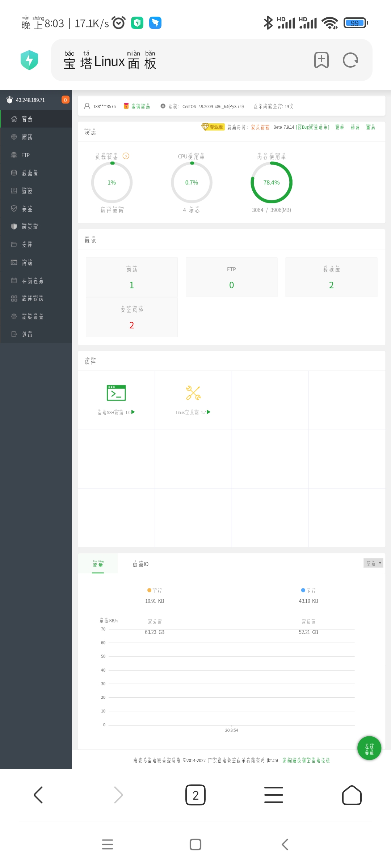The width and height of the screenshot is (391, 868).
Task: Tap the browser forward arrow
Action: tap(118, 795)
